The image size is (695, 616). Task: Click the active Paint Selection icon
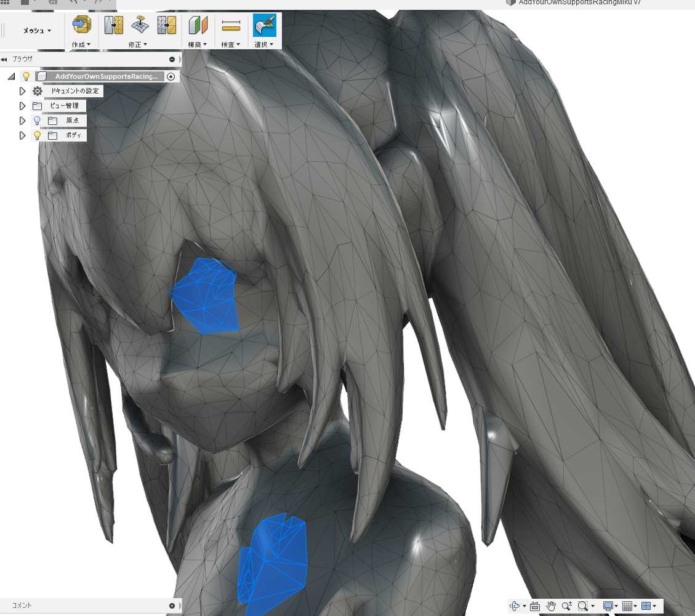tap(265, 25)
